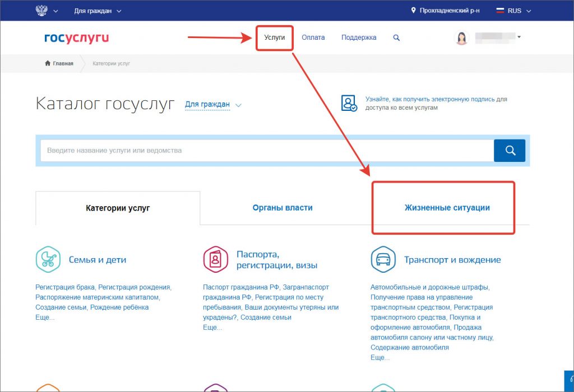Go to "Главная" breadcrumb link
574x392 pixels.
(x=63, y=63)
